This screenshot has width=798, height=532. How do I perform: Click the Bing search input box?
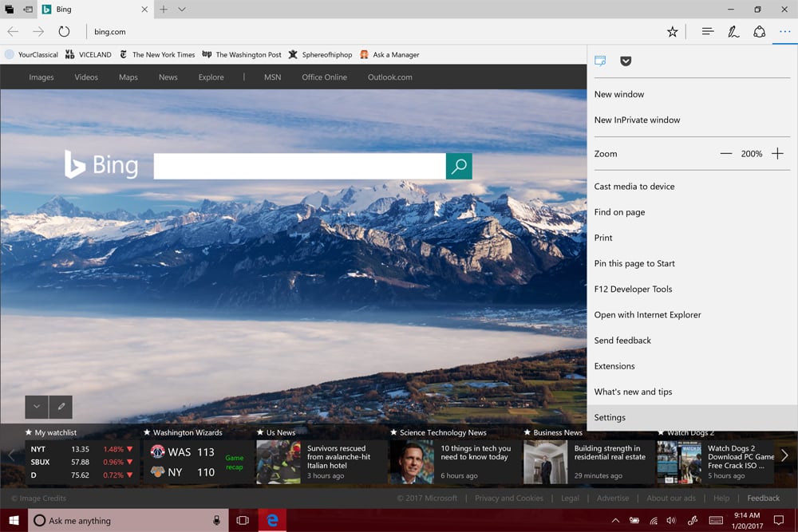pos(300,167)
